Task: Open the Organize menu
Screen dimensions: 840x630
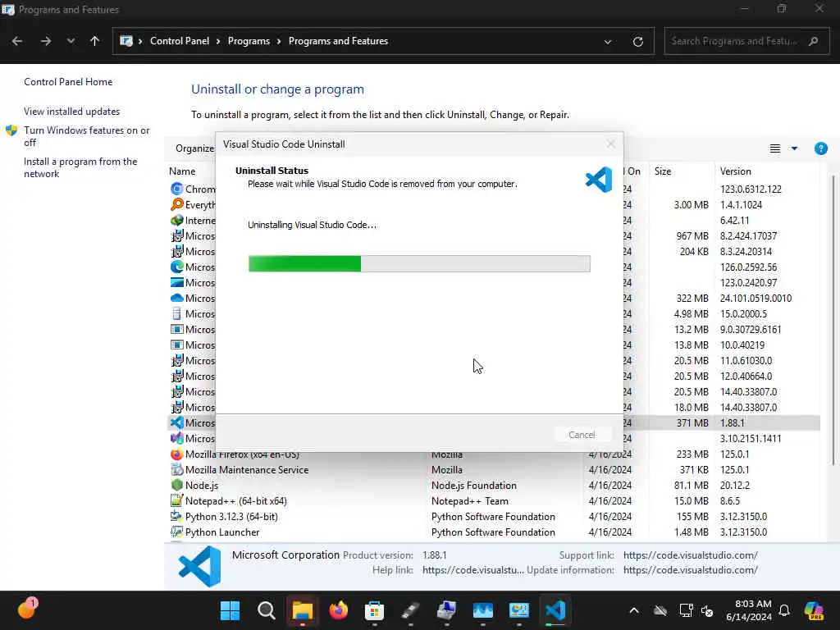Action: point(195,148)
